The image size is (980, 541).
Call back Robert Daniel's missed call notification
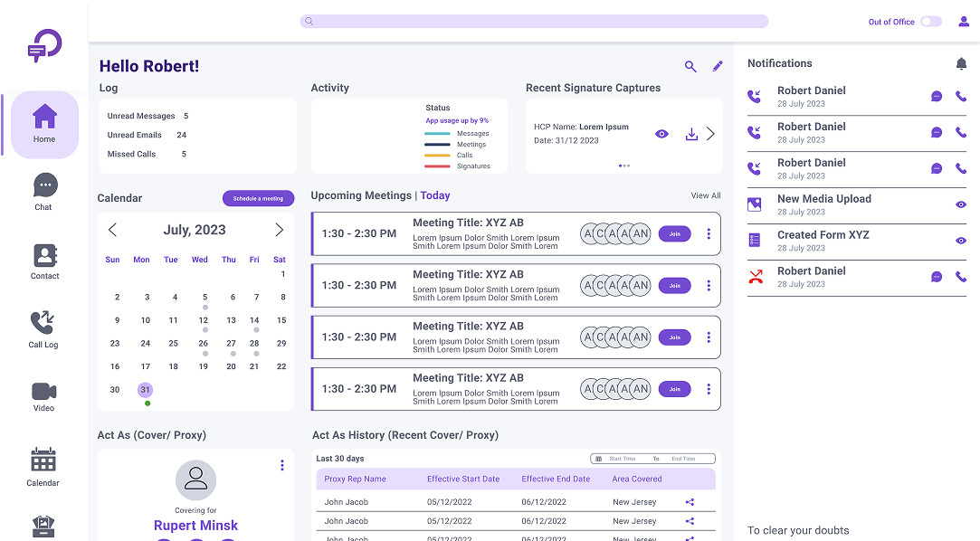click(x=961, y=277)
